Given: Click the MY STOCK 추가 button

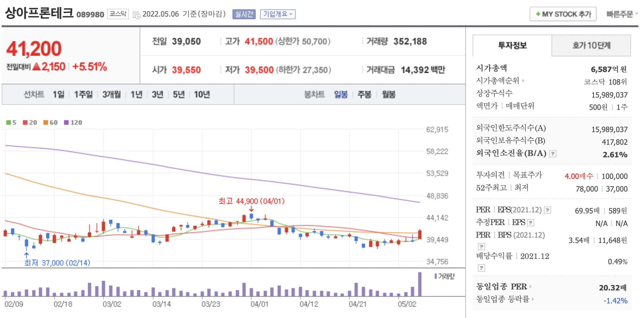Looking at the screenshot, I should point(563,14).
